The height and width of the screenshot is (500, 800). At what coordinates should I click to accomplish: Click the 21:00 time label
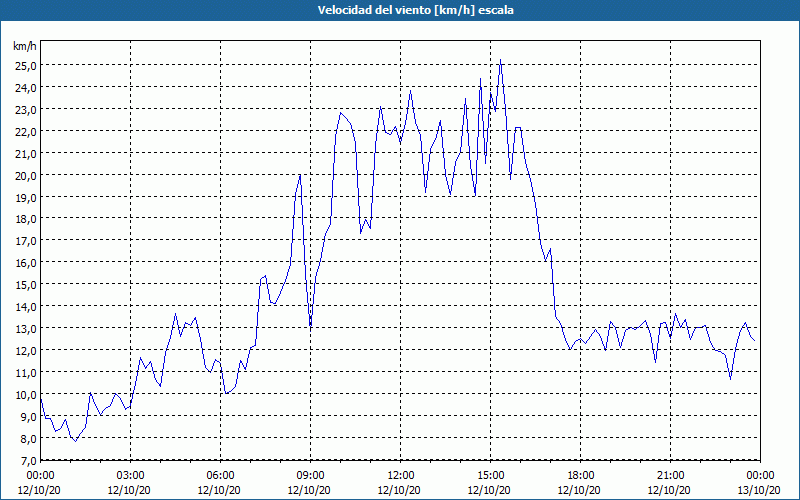[670, 476]
